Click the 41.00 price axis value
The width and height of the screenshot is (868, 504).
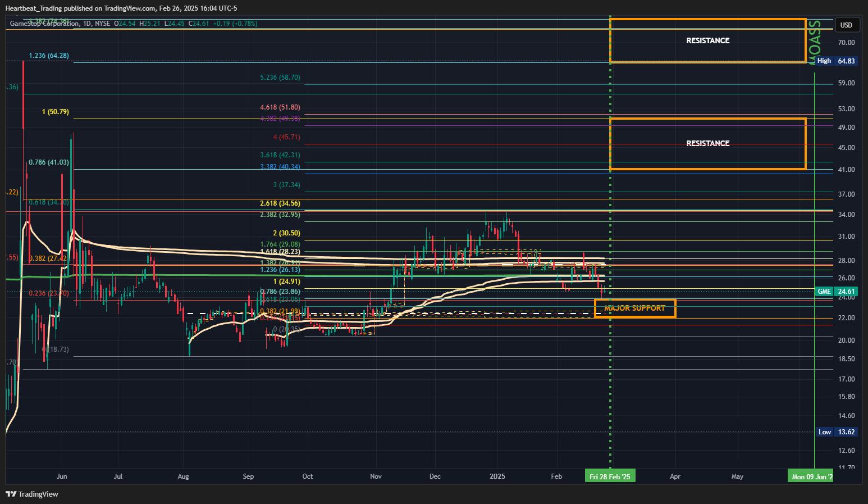pyautogui.click(x=846, y=170)
